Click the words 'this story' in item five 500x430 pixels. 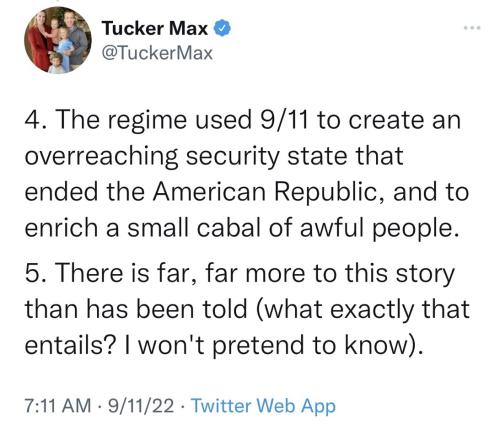click(399, 274)
